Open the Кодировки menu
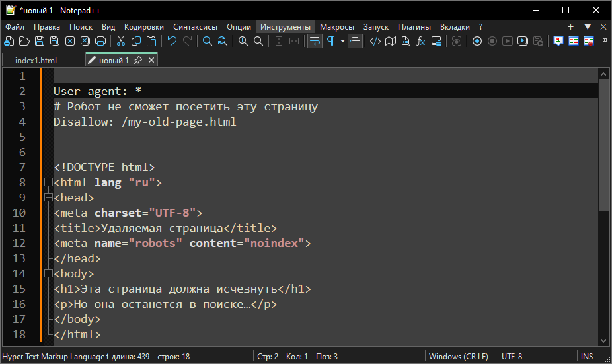 point(144,27)
